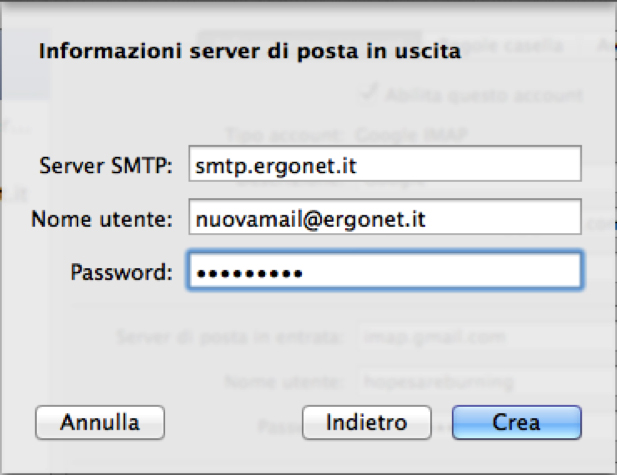Click the dialog title 'Informazioni server di posta in uscita'
The image size is (617, 475).
249,52
